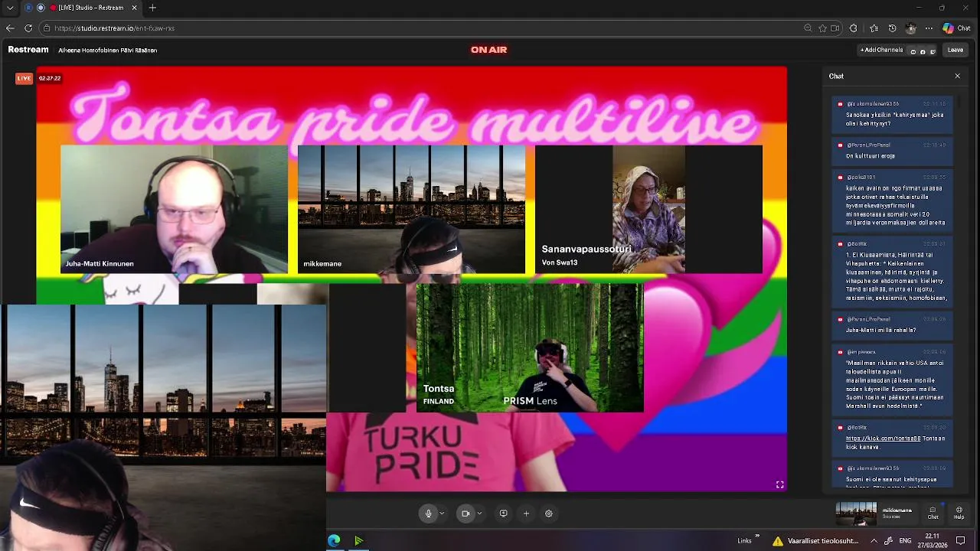Close the Chat panel
The image size is (980, 551).
[x=957, y=76]
